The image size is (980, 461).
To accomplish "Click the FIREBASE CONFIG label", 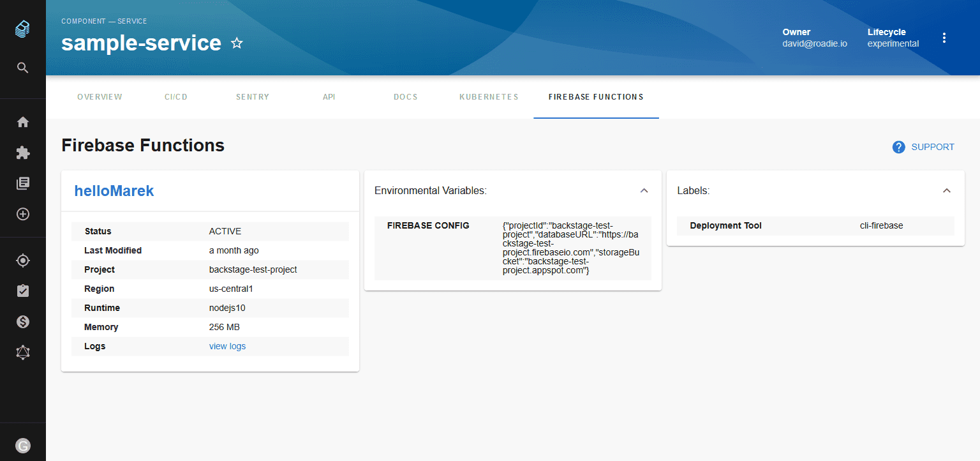I will [x=428, y=225].
